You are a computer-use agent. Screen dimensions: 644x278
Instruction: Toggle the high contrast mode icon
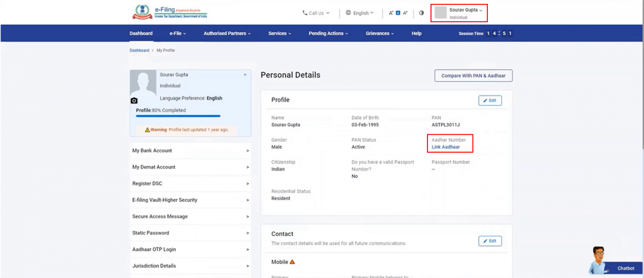422,13
